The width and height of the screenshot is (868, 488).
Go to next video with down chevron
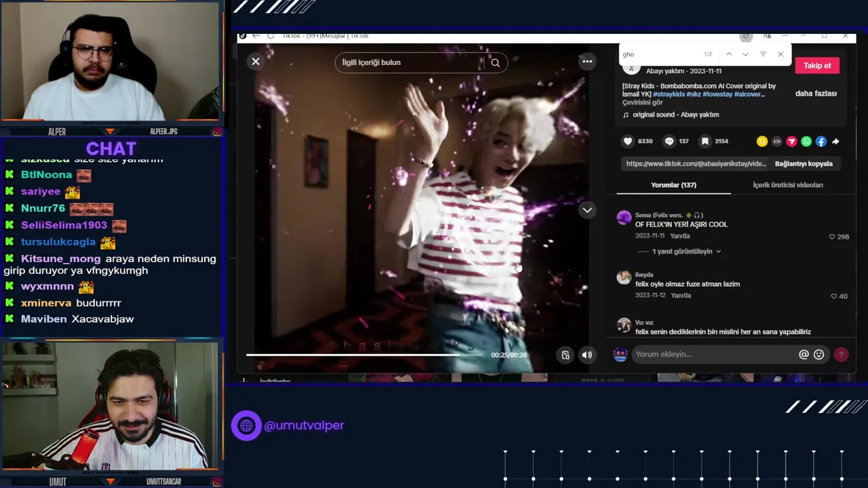click(x=587, y=210)
